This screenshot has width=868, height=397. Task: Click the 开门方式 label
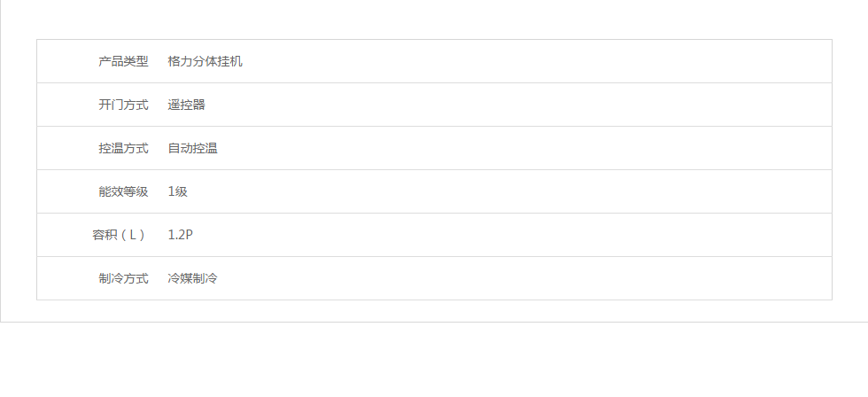pos(123,105)
